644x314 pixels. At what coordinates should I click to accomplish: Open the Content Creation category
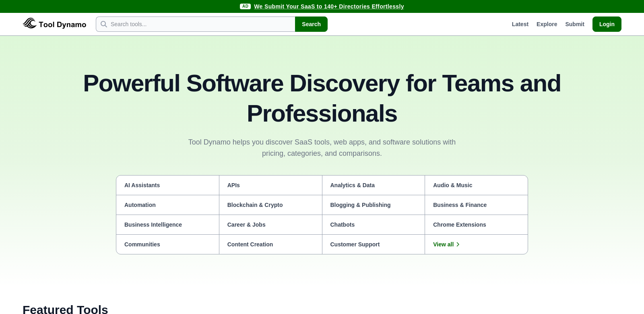click(270, 244)
